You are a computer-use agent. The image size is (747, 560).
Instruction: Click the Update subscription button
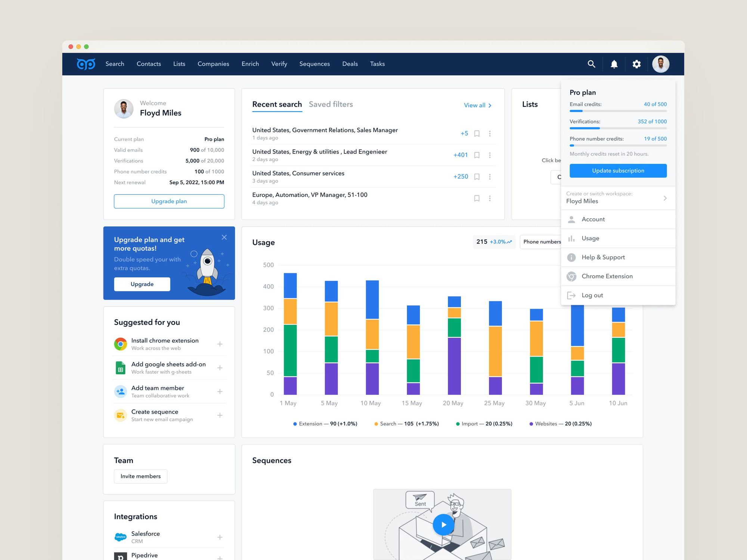(618, 171)
